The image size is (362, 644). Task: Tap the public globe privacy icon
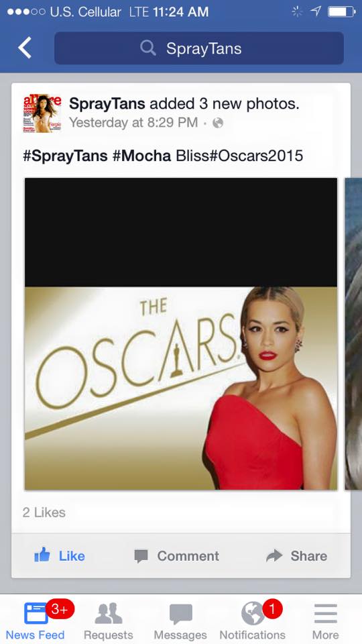point(218,123)
